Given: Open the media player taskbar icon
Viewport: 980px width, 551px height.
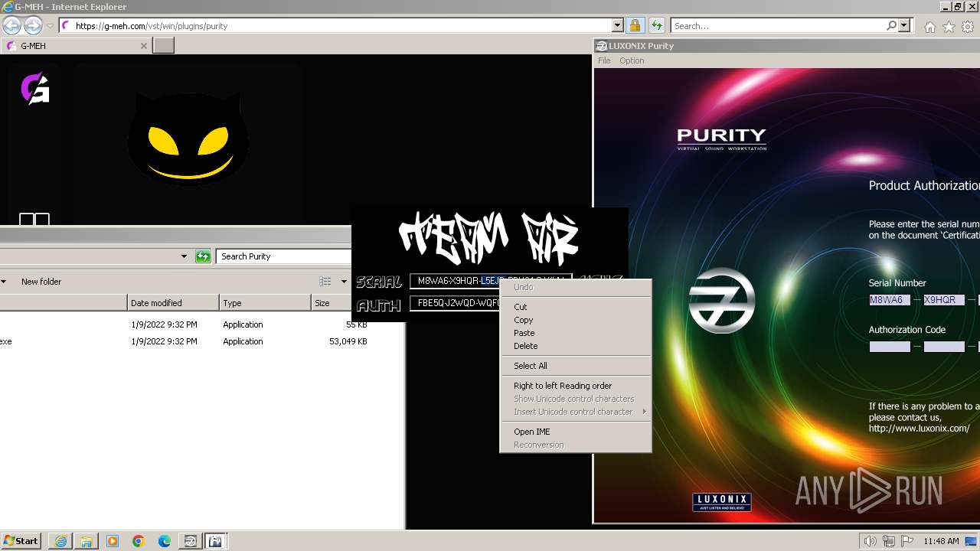Looking at the screenshot, I should [x=113, y=541].
